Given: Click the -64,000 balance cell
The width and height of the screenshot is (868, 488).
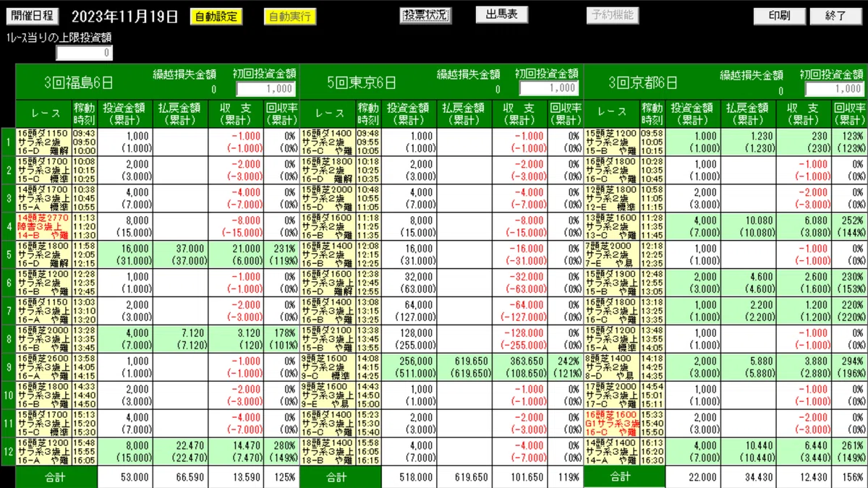Looking at the screenshot, I should pyautogui.click(x=519, y=311).
